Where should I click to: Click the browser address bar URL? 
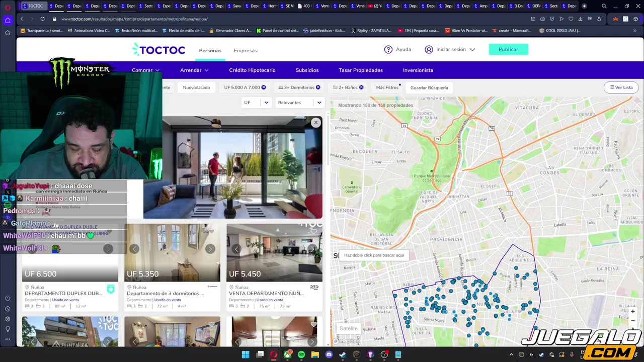(134, 19)
